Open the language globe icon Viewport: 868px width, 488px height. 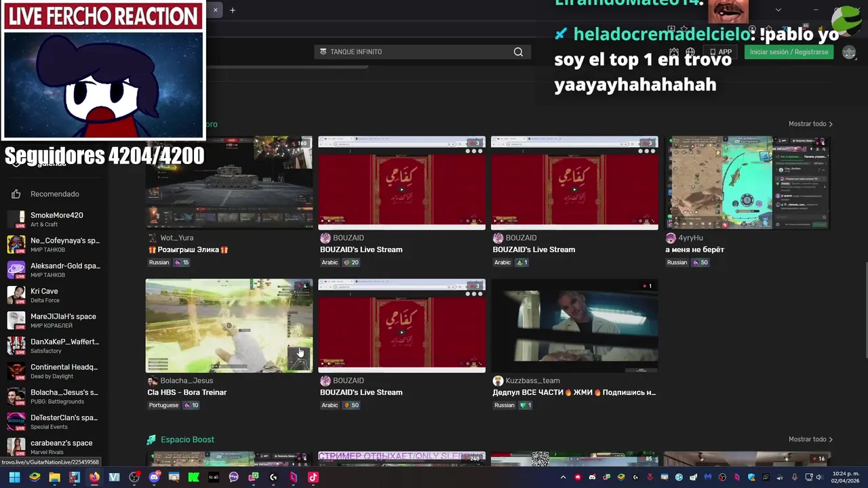point(690,52)
